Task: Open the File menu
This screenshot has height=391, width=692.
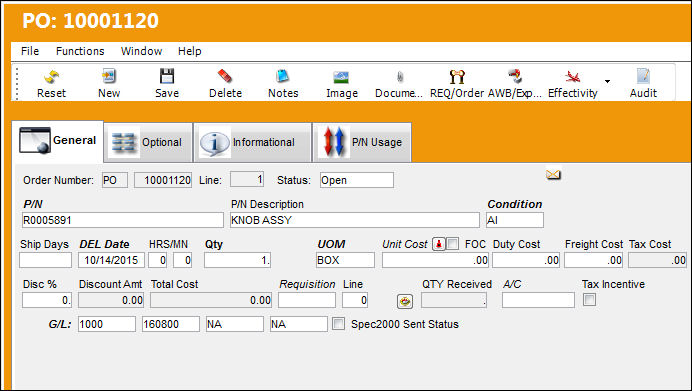Action: pyautogui.click(x=30, y=51)
